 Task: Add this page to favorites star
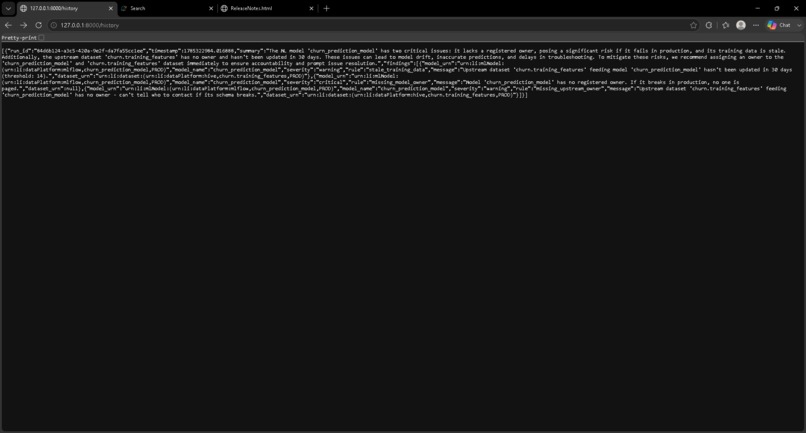pos(693,25)
